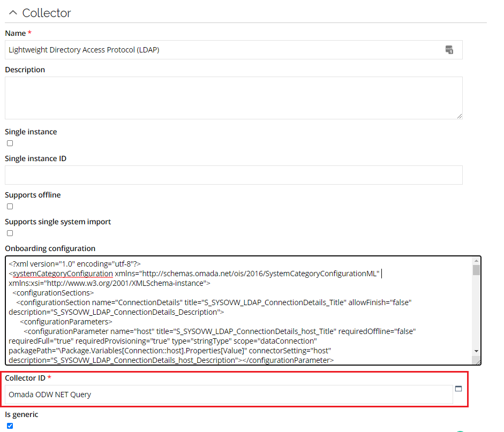Open the Collector ID lookup window icon
Screen dimensions: 504x432
coord(458,389)
